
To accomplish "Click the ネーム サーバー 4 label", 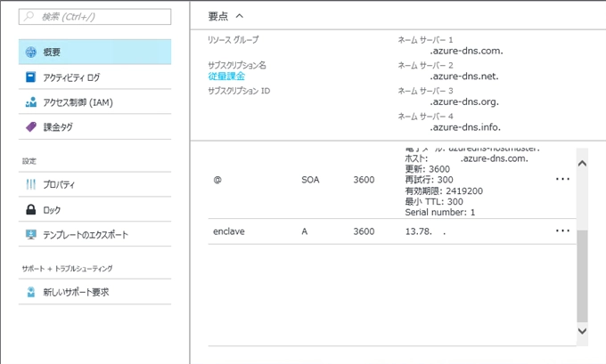I will pyautogui.click(x=425, y=117).
